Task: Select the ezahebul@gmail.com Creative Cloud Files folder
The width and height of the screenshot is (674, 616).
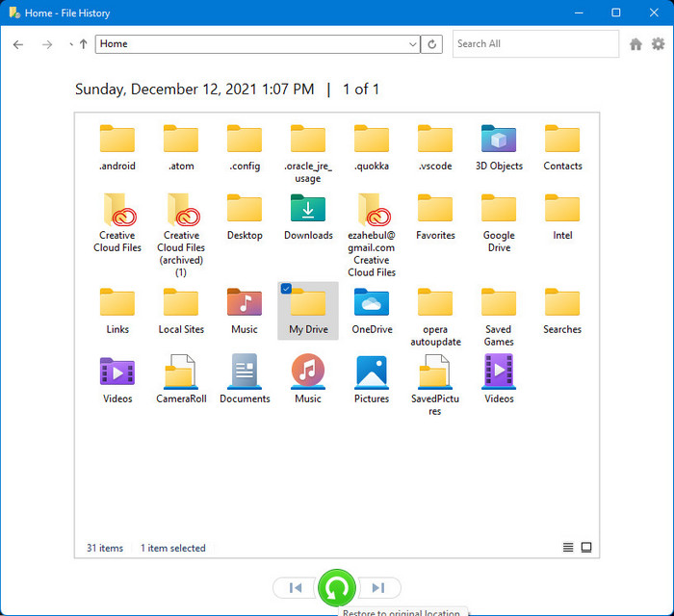Action: (372, 236)
